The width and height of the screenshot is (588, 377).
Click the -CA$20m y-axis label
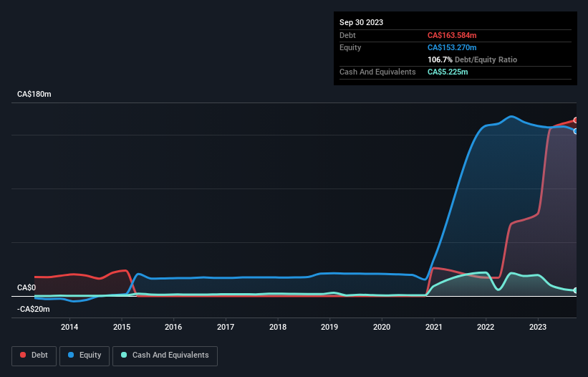point(34,309)
